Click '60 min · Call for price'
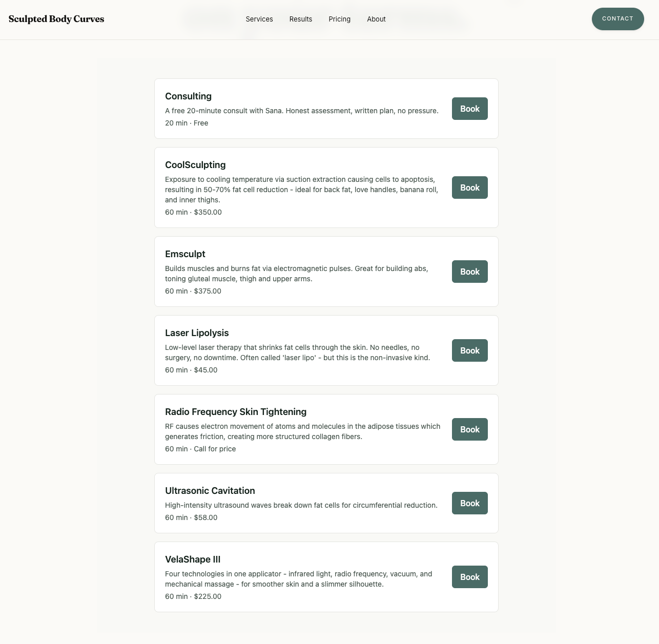This screenshot has height=644, width=659. pyautogui.click(x=200, y=449)
